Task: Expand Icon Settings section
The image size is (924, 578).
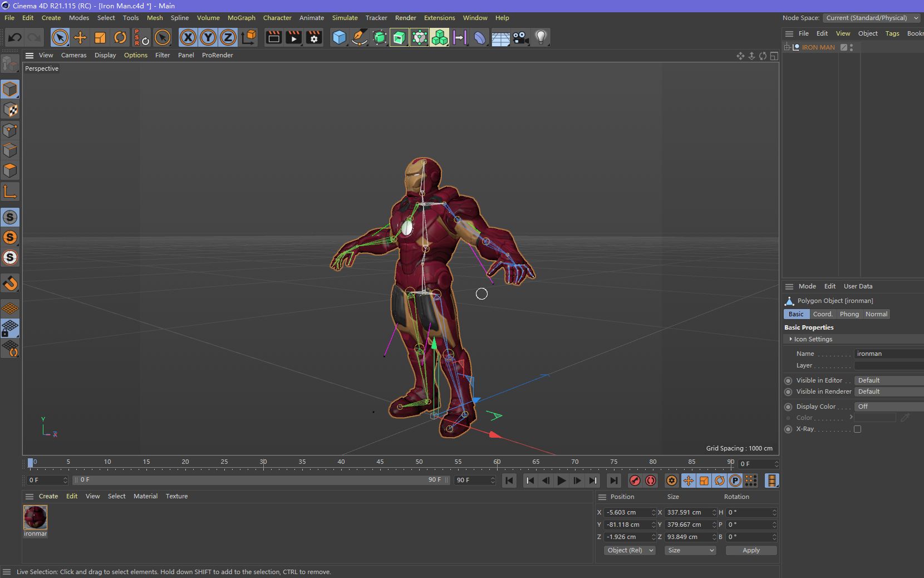Action: (790, 339)
